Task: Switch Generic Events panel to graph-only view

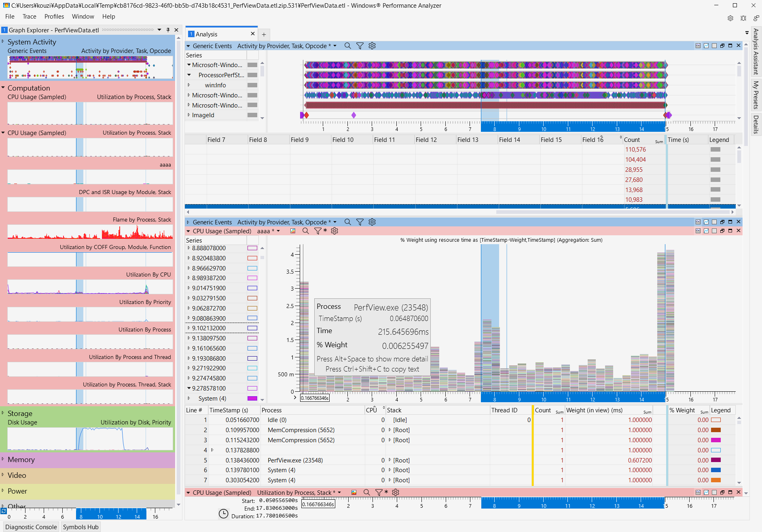Action: point(706,46)
